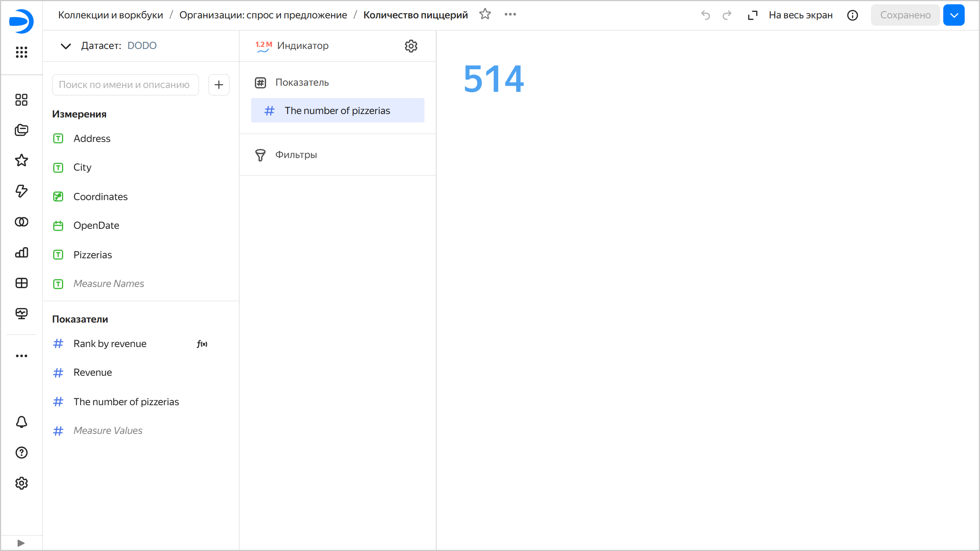Open notifications bell in sidebar

[x=21, y=422]
